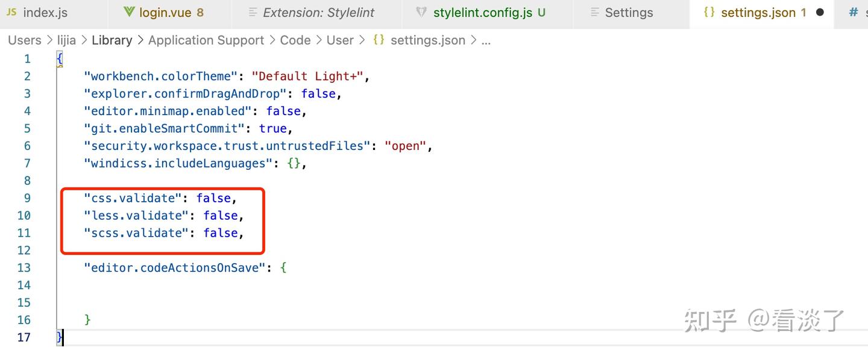Click the curly braces icon on settings.json tab
868x356 pixels.
(709, 12)
